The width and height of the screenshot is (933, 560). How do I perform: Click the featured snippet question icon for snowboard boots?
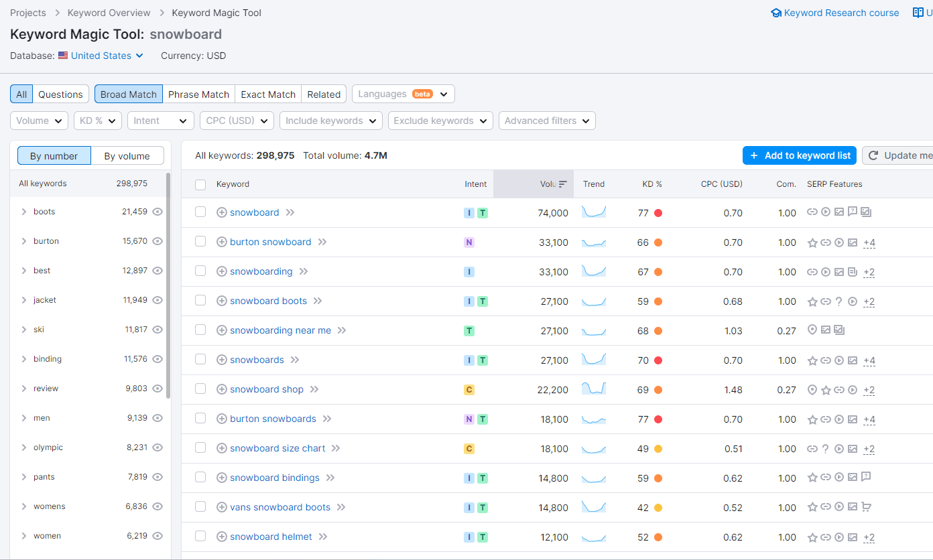click(x=838, y=301)
